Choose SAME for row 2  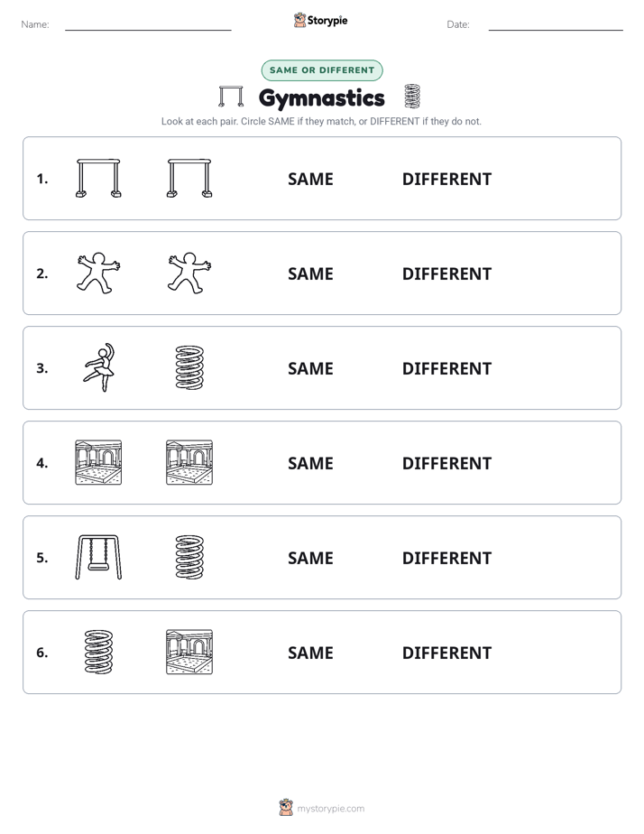[x=310, y=273]
